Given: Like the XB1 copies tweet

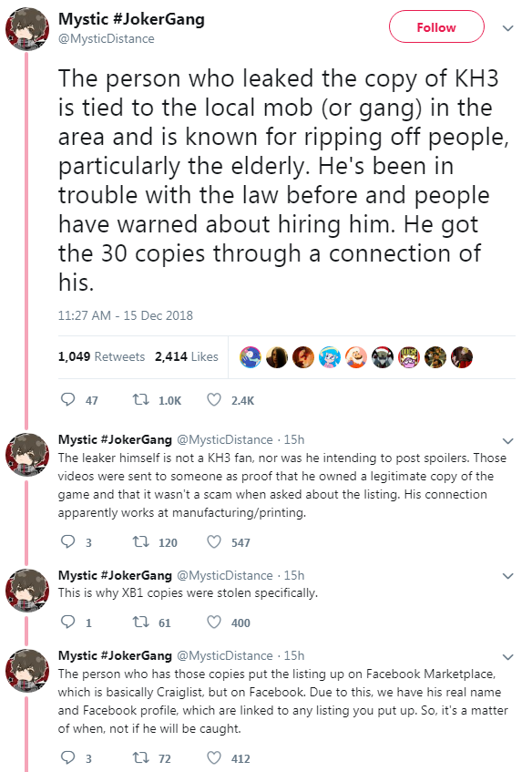Looking at the screenshot, I should click(x=214, y=622).
